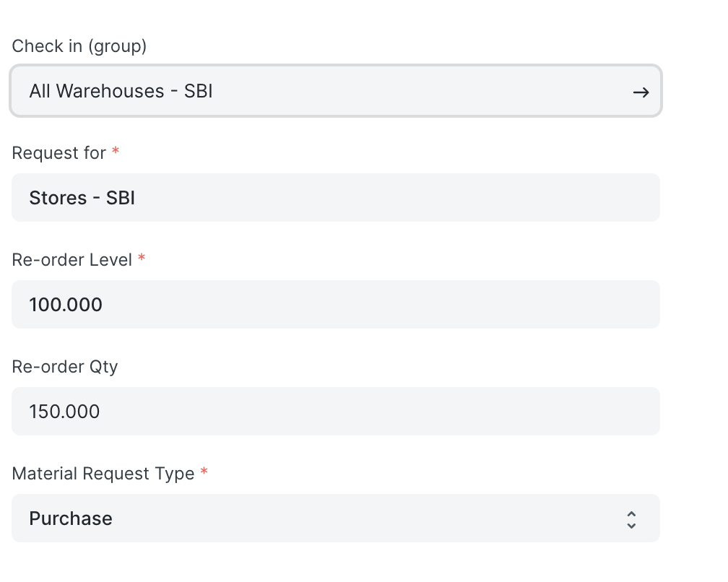Viewport: 728px width, 582px height.
Task: Select the Request for label text
Action: tap(58, 152)
